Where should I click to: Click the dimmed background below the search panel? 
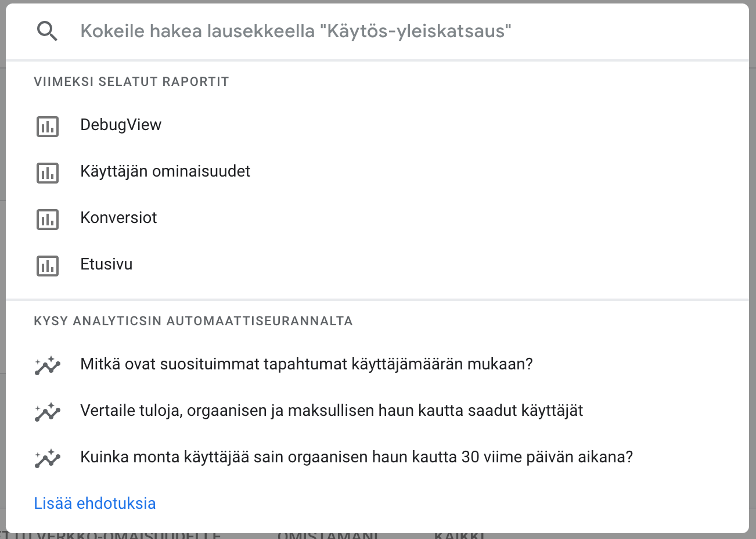377,536
